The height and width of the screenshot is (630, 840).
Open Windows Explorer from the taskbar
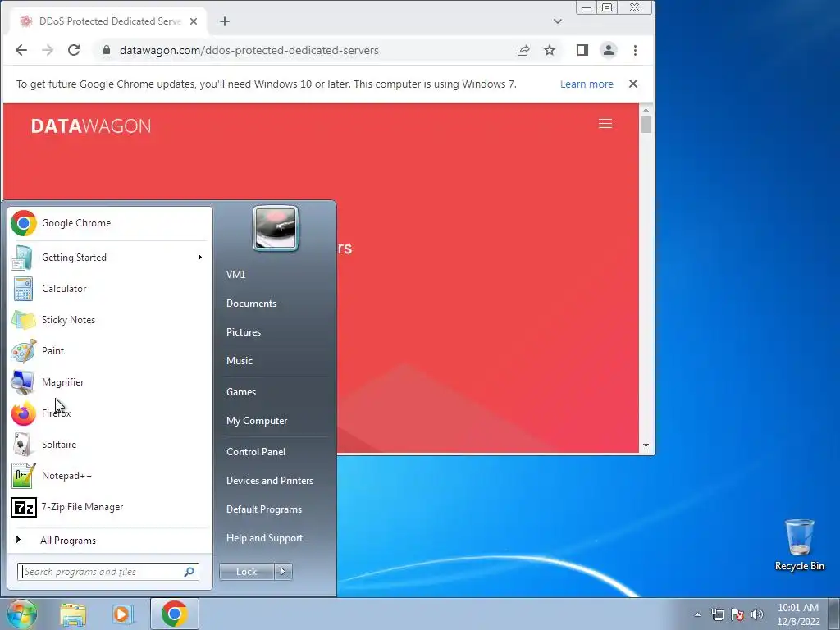coord(73,614)
